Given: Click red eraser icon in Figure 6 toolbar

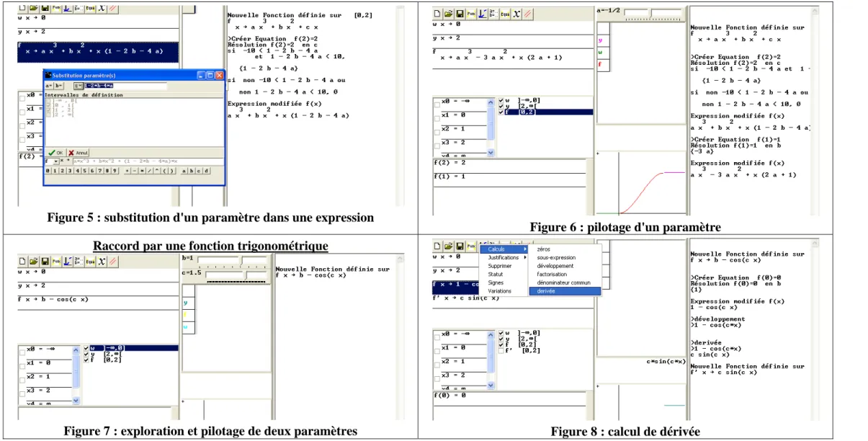Looking at the screenshot, I should click(x=527, y=14).
